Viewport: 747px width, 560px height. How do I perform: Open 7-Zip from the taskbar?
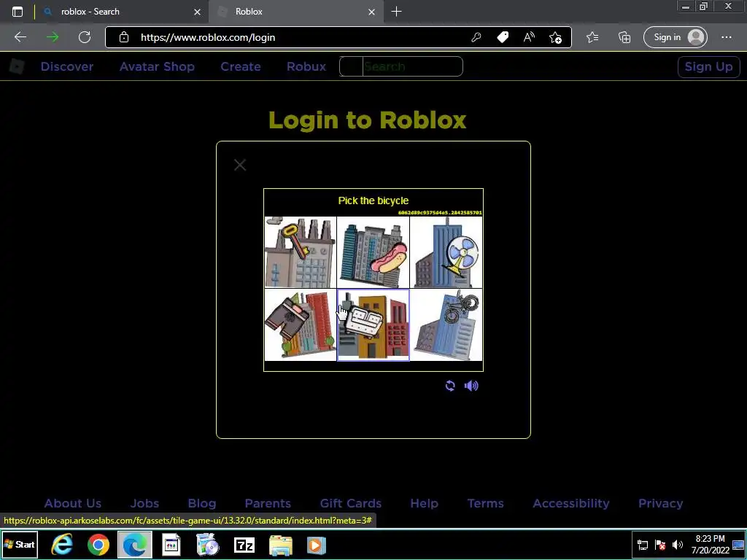click(244, 545)
